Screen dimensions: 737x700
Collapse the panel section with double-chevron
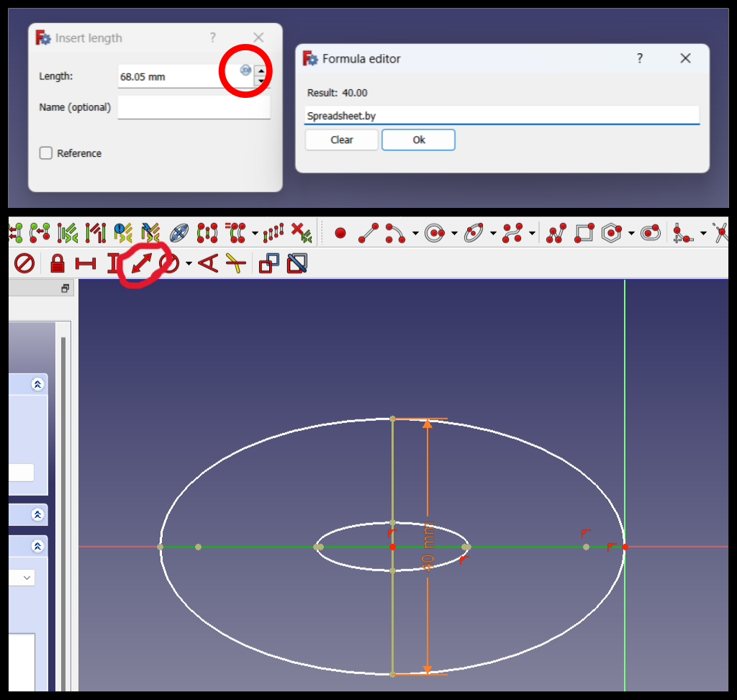pos(40,384)
